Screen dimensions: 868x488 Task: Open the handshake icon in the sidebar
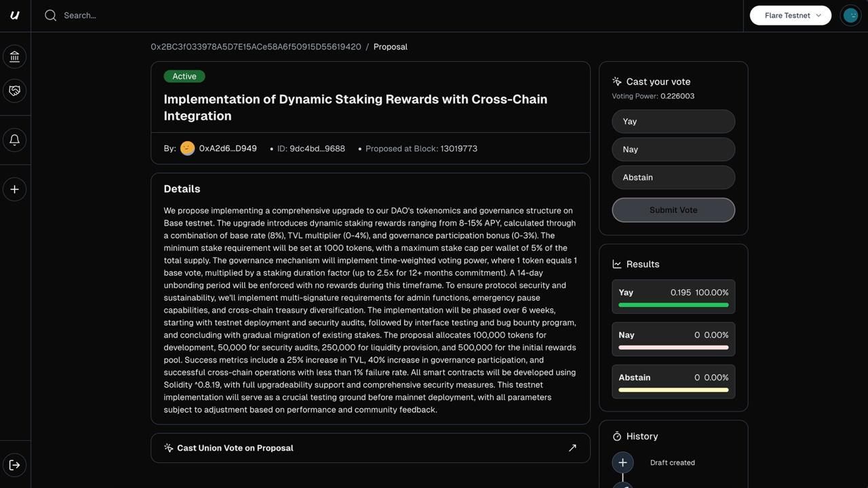[x=15, y=91]
